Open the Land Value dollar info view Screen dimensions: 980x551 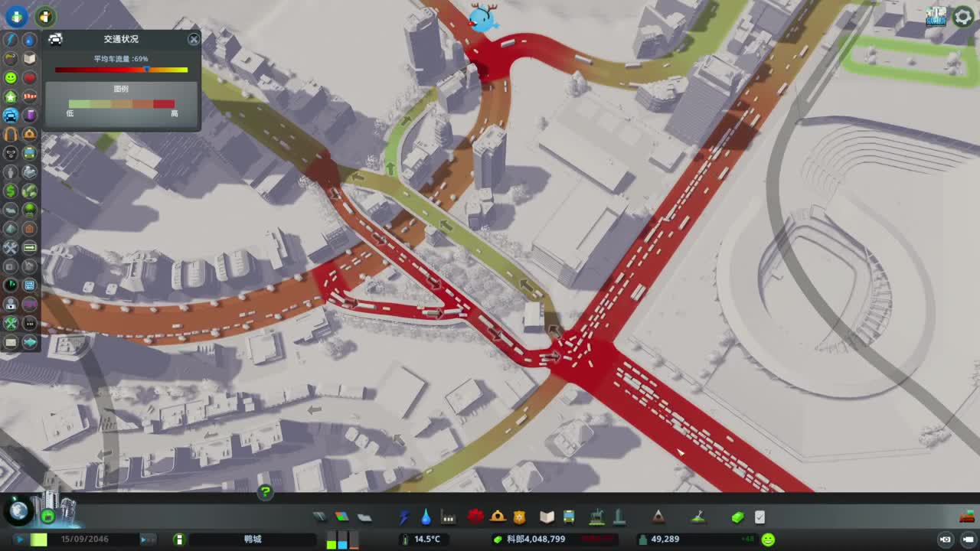(11, 191)
